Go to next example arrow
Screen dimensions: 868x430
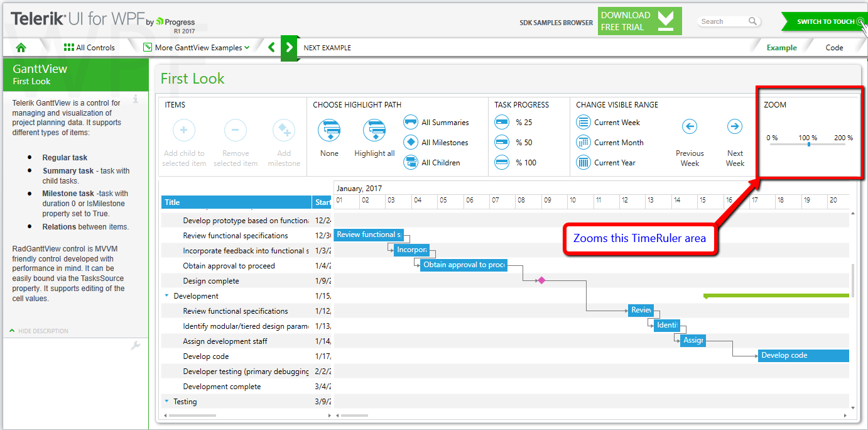(x=288, y=48)
